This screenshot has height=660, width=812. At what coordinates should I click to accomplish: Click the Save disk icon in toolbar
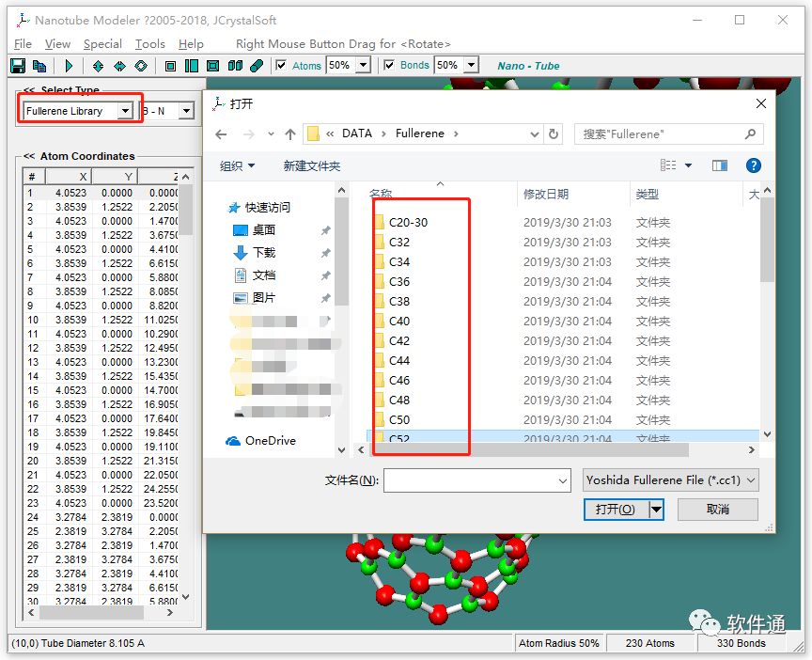(18, 66)
